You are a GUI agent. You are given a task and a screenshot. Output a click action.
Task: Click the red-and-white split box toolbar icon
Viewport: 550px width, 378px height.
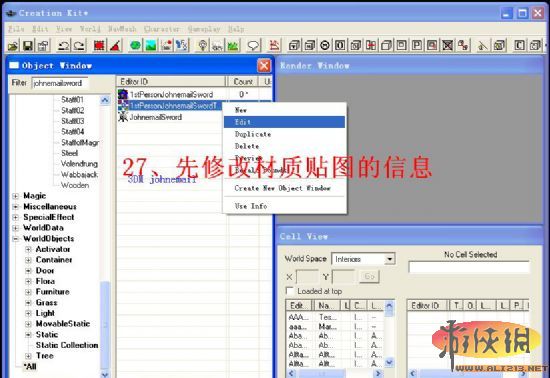click(371, 45)
